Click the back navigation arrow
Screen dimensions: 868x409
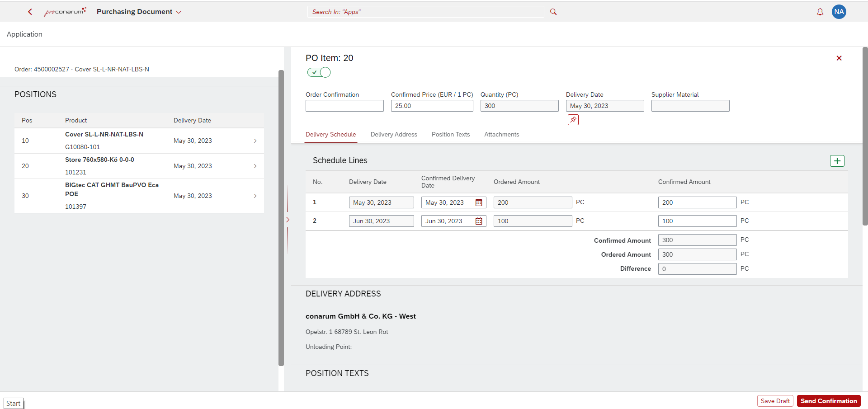point(30,12)
